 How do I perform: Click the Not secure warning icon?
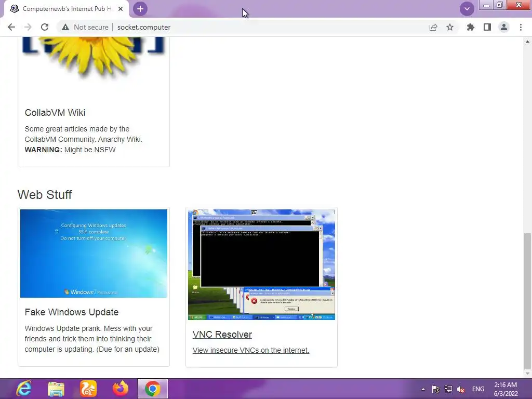click(65, 27)
